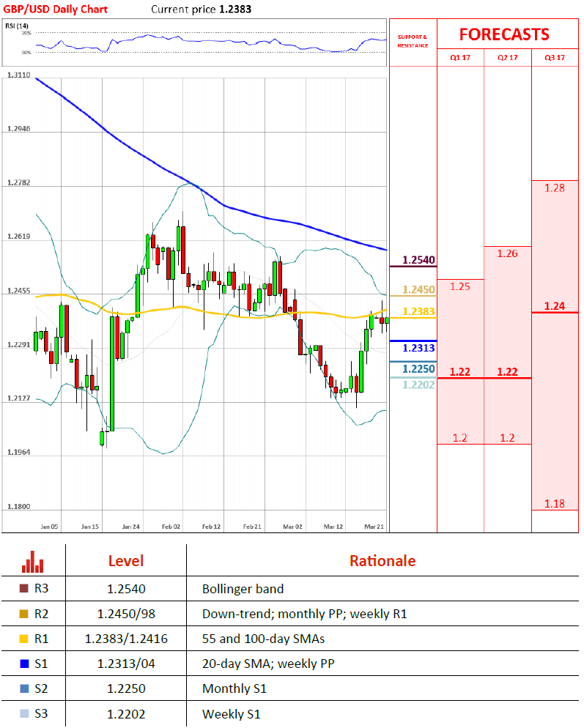Viewport: 584px width, 728px height.
Task: Click the 'Current price 1.2383' text
Action: 202,10
